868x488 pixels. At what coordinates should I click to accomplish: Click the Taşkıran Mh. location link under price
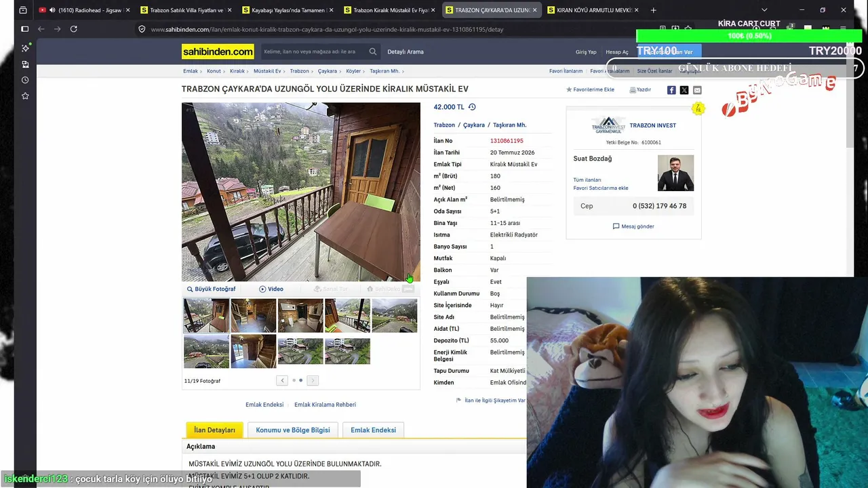point(509,125)
